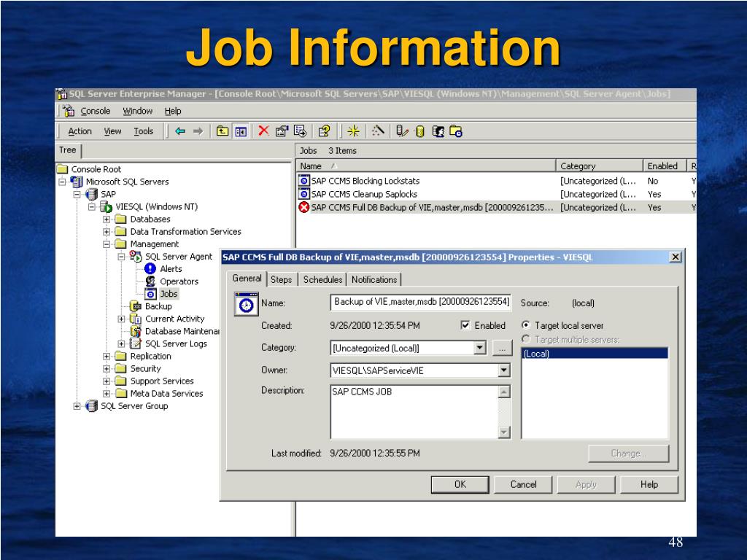Screen dimensions: 747x560
Task: Click the category ellipsis browse button
Action: [502, 348]
